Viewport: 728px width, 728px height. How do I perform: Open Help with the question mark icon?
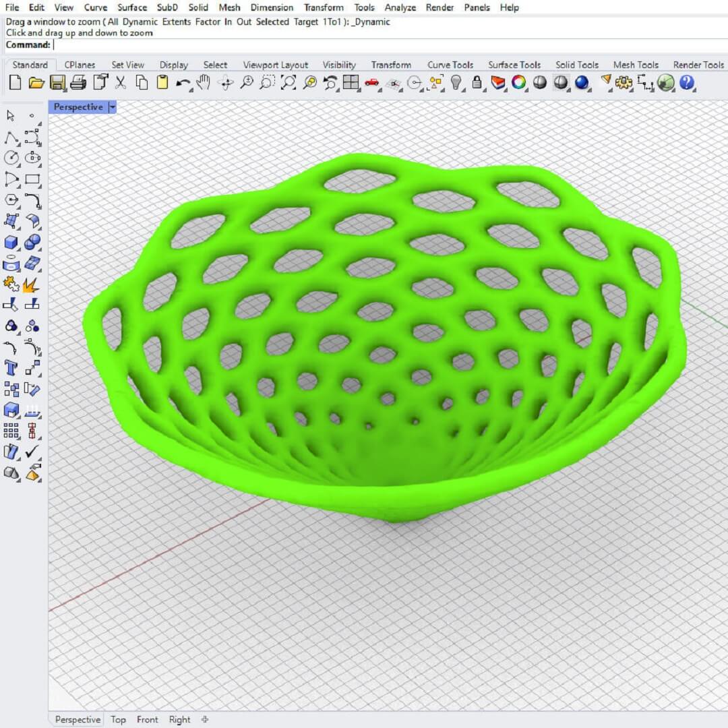click(687, 83)
